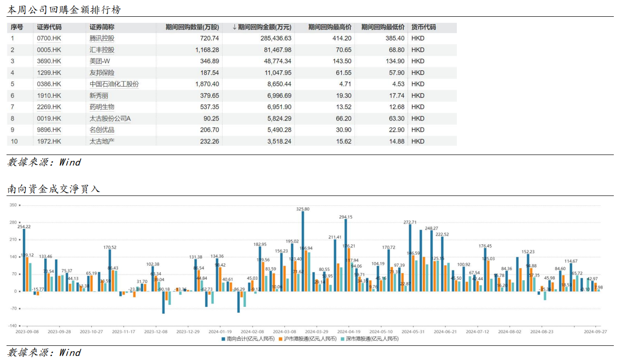Click the 太古地产 security name
This screenshot has height=364, width=618.
(x=102, y=142)
